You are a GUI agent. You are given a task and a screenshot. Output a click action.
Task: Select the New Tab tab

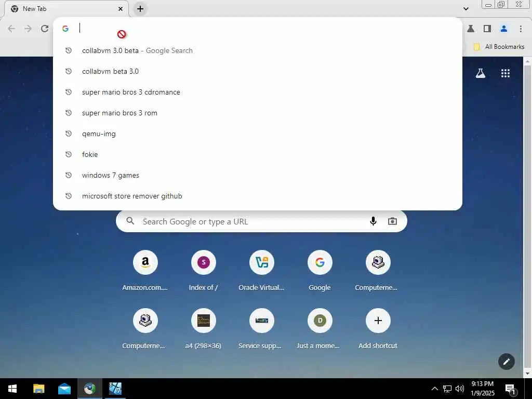coord(66,9)
